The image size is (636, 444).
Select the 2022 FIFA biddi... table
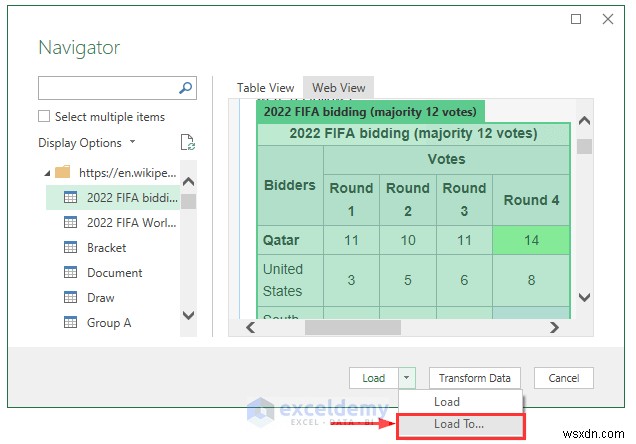pos(113,197)
